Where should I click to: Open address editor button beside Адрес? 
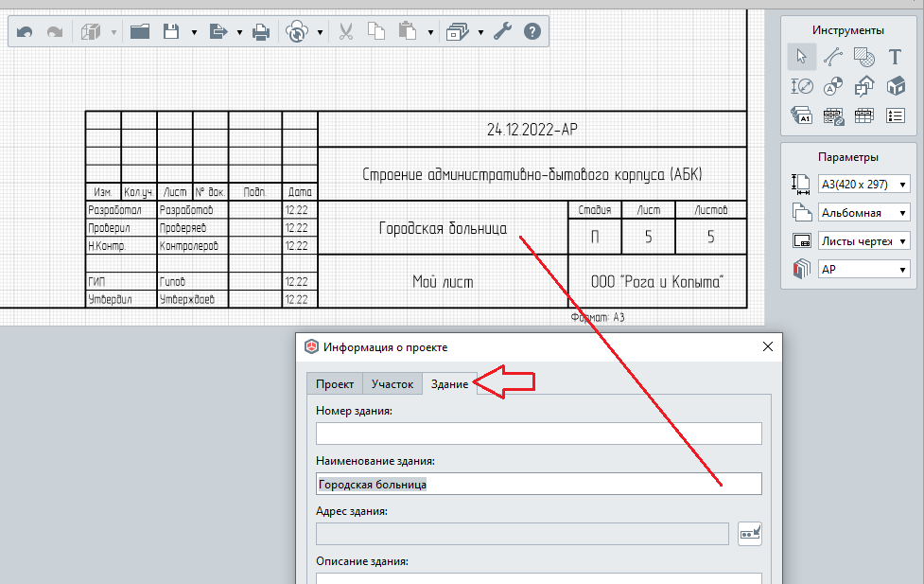[750, 534]
